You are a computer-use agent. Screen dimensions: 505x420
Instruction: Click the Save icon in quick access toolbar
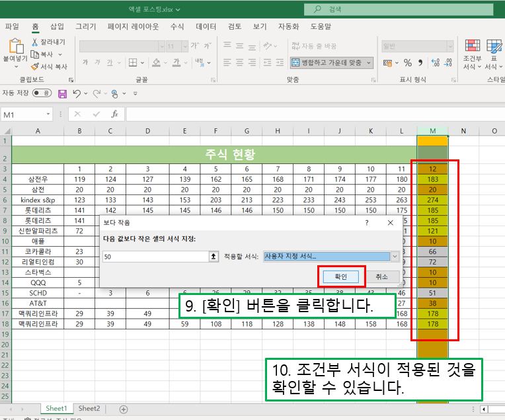click(x=62, y=94)
